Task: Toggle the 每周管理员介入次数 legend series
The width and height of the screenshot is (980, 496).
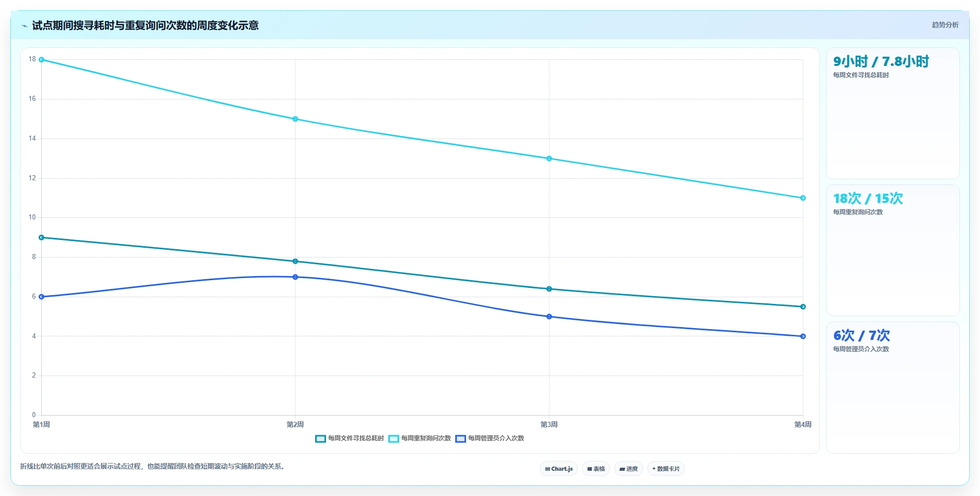Action: pos(490,438)
